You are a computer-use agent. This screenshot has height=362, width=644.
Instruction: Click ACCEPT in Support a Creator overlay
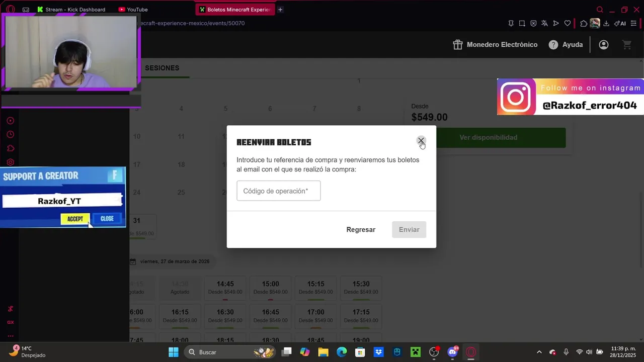coord(75,219)
